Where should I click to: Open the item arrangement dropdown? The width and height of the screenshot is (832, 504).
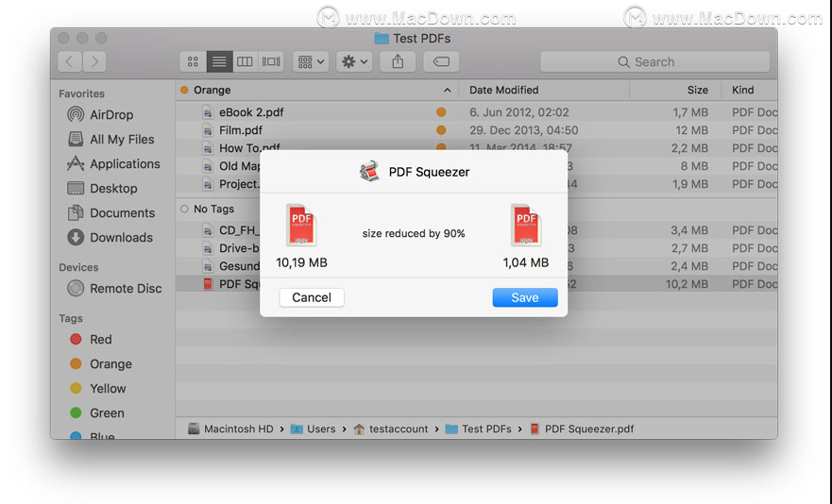[311, 61]
